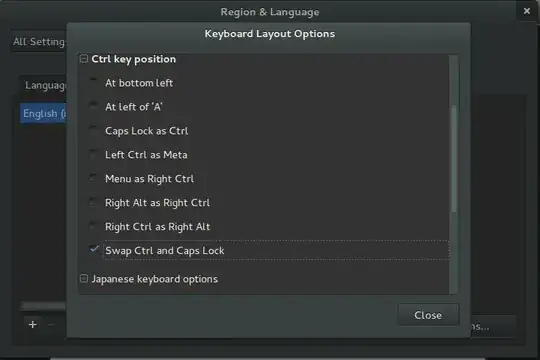Image resolution: width=540 pixels, height=360 pixels.
Task: Expand Japanese keyboard options
Action: pyautogui.click(x=84, y=278)
